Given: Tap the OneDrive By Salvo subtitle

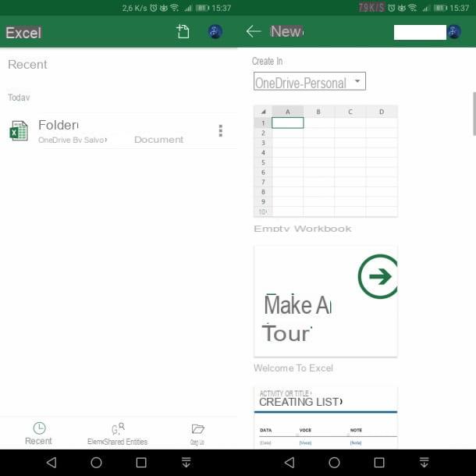Looking at the screenshot, I should coord(73,140).
